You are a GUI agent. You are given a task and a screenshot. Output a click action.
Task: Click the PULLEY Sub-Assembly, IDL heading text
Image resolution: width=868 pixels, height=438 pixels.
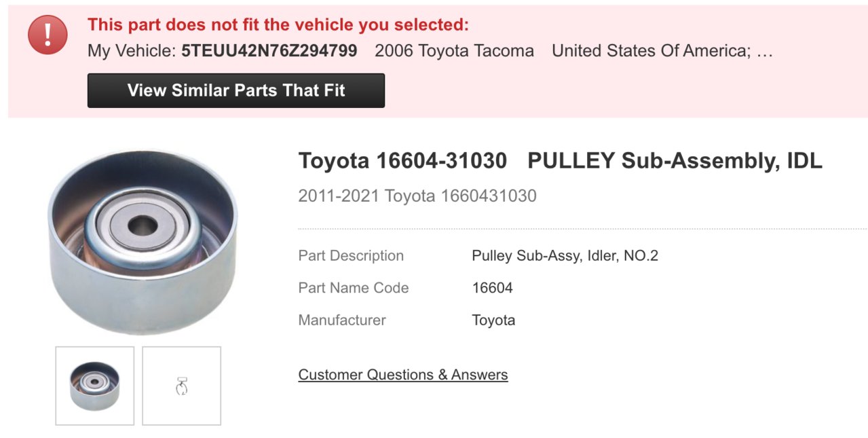point(675,161)
